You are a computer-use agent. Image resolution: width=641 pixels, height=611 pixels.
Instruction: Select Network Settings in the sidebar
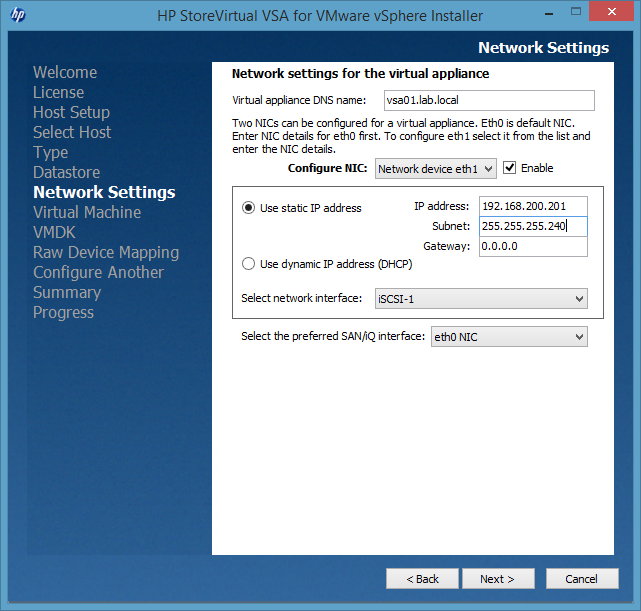(104, 192)
